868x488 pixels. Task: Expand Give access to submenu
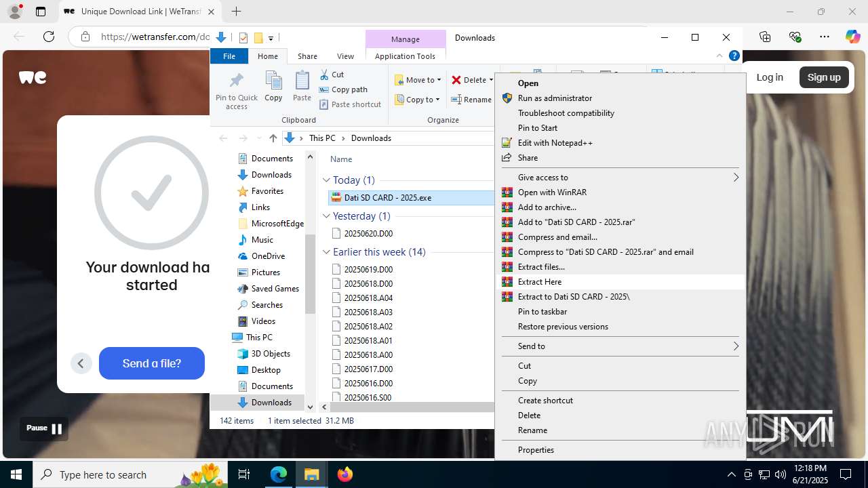click(620, 177)
